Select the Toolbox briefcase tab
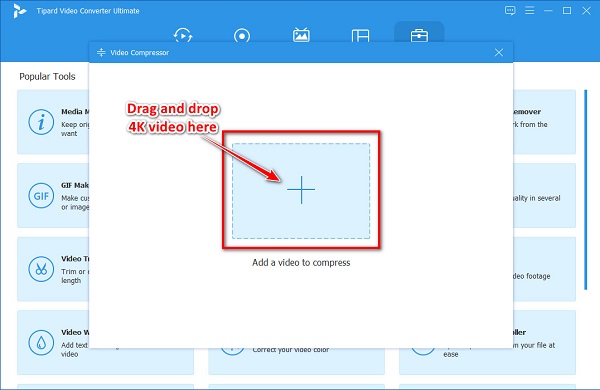600x390 pixels. [x=419, y=36]
